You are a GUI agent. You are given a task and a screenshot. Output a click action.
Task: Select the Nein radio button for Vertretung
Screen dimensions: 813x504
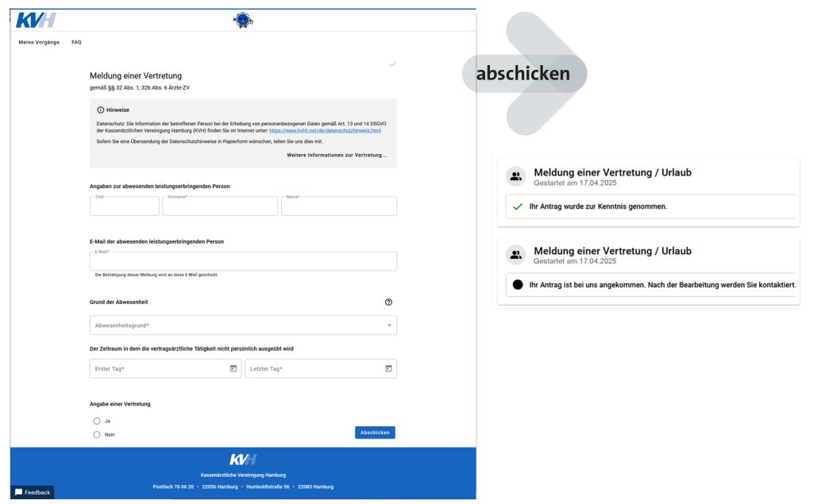click(x=97, y=434)
